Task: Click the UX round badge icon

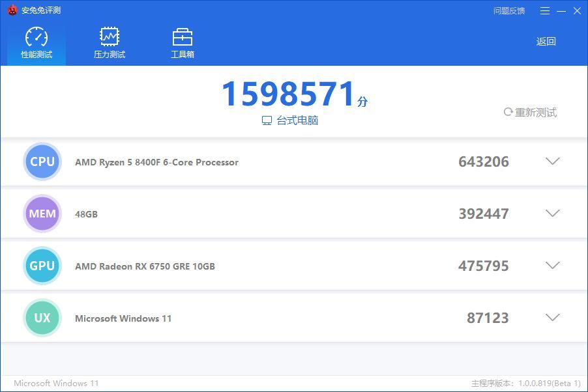Action: pos(42,318)
